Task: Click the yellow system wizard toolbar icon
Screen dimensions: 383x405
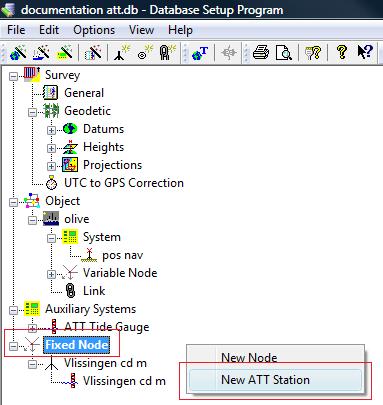Action: pyautogui.click(x=64, y=53)
